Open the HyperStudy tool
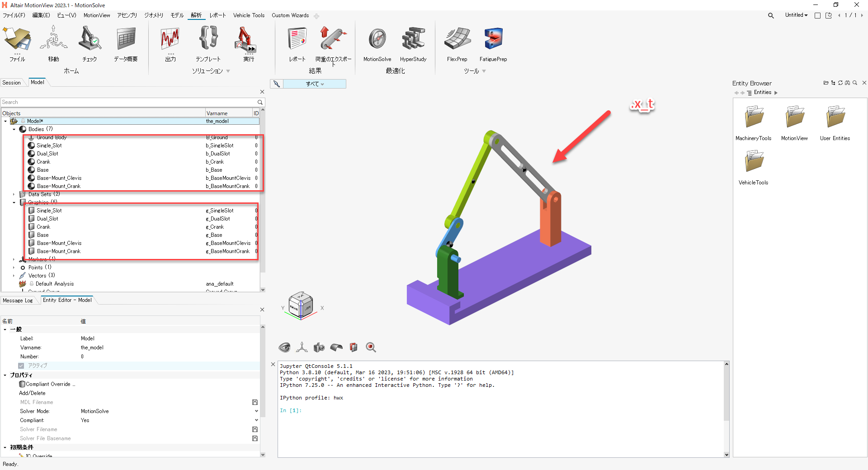The height and width of the screenshot is (470, 868). 413,43
